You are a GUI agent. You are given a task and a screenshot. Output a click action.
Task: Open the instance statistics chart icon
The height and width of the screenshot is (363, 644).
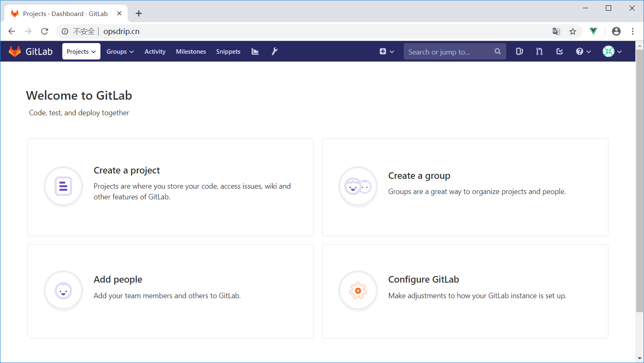tap(255, 51)
